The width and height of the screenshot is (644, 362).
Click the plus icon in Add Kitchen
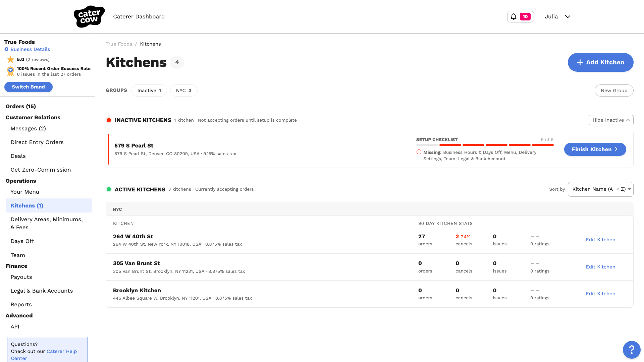click(580, 62)
